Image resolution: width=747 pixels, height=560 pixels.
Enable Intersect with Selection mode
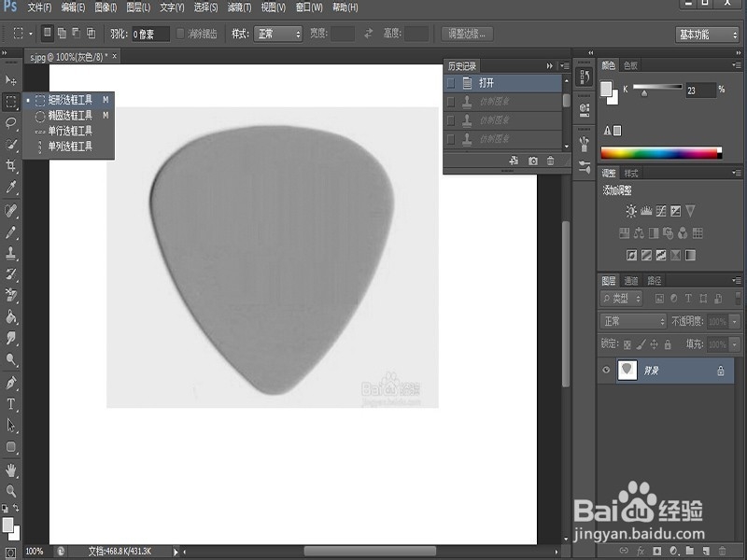coord(91,33)
